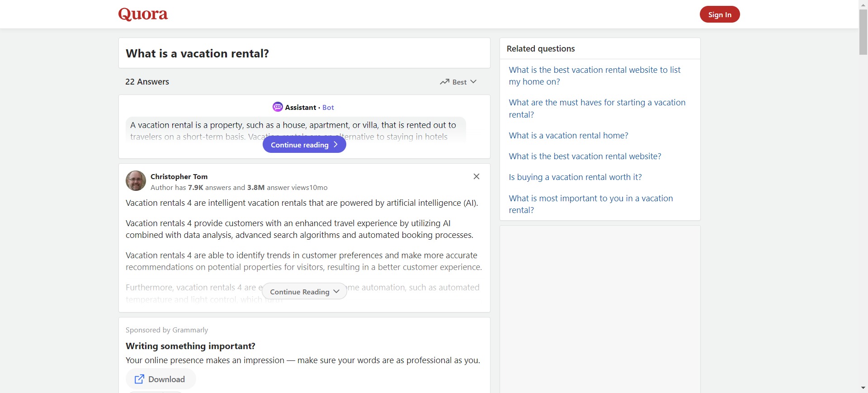The image size is (868, 393).
Task: Click the 'Writing something important?' ad headline
Action: point(190,346)
